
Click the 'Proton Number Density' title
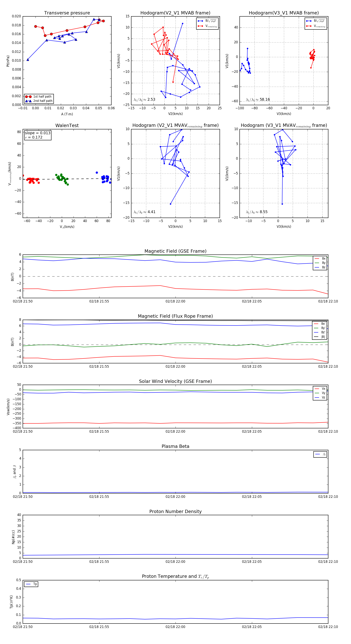point(175,511)
